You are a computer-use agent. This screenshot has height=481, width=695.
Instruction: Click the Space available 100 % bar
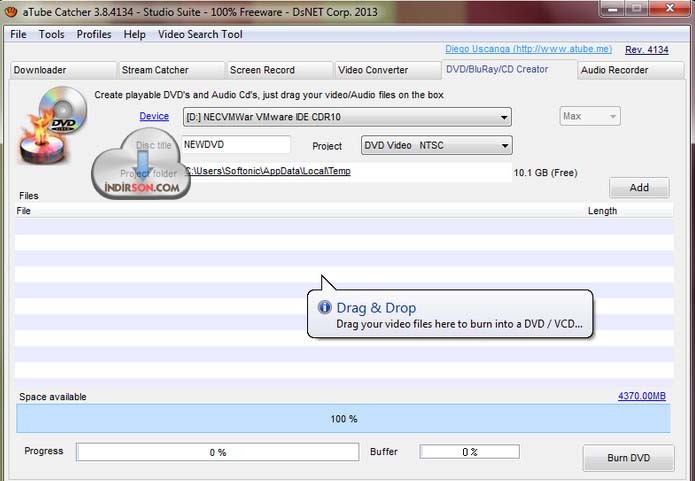(343, 418)
